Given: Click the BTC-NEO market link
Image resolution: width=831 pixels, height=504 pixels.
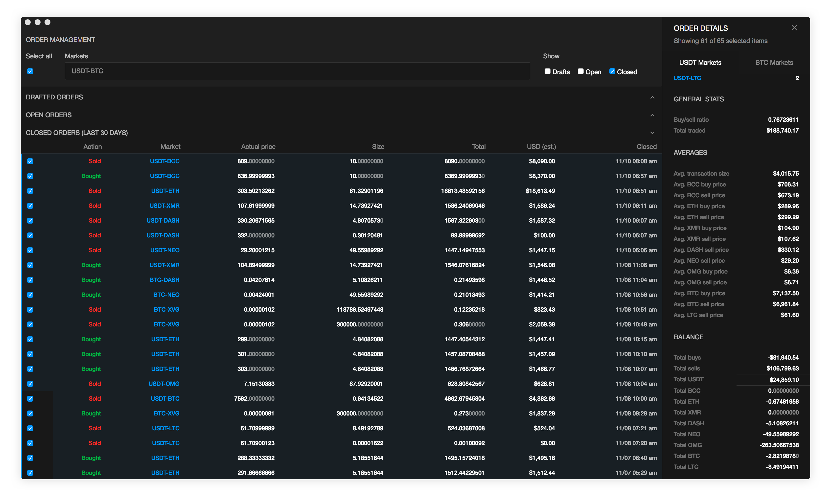Looking at the screenshot, I should coord(166,295).
